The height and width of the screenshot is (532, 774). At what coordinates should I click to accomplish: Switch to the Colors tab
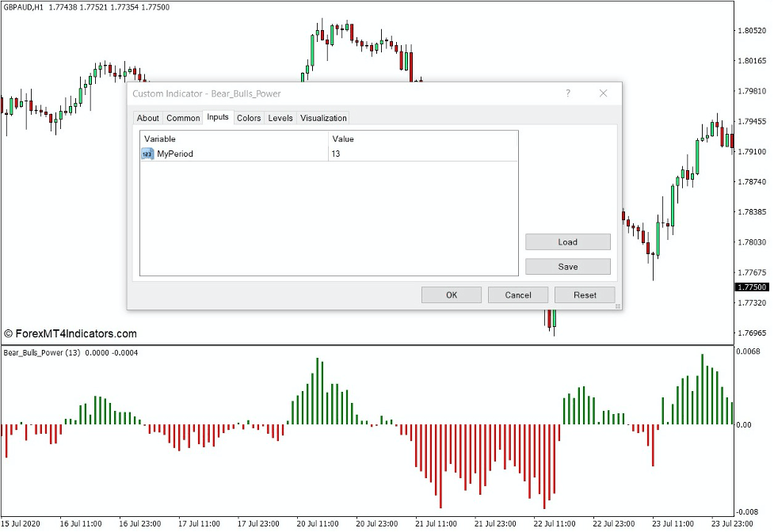click(x=248, y=117)
